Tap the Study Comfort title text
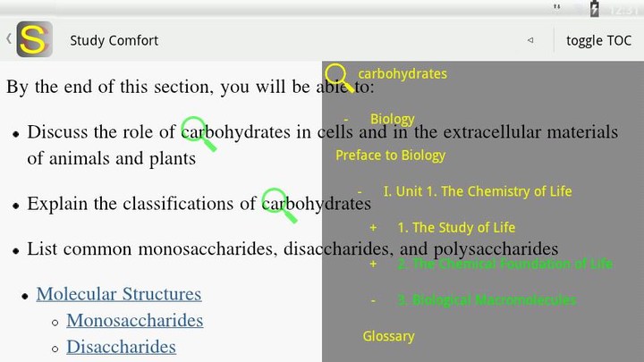644x362 pixels. pos(114,40)
